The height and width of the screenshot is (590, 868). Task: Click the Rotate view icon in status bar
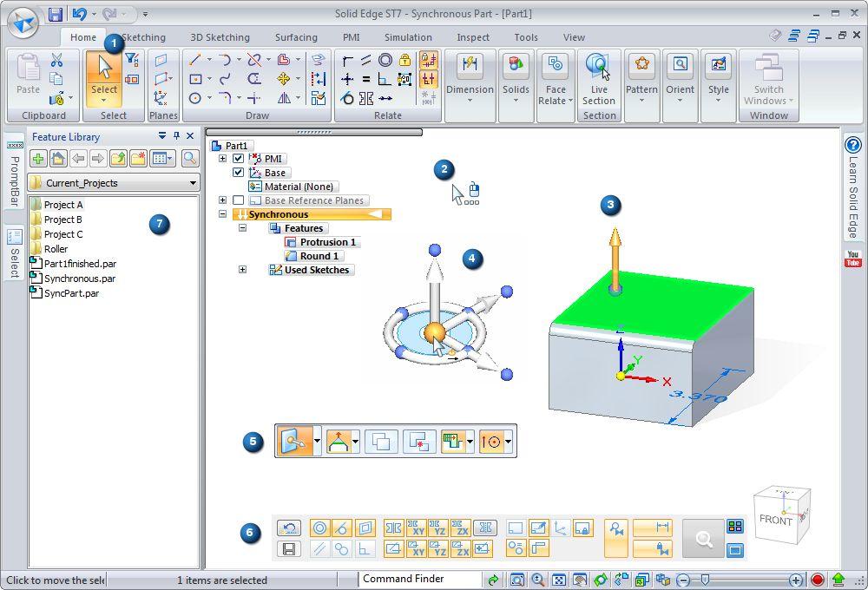(x=601, y=580)
